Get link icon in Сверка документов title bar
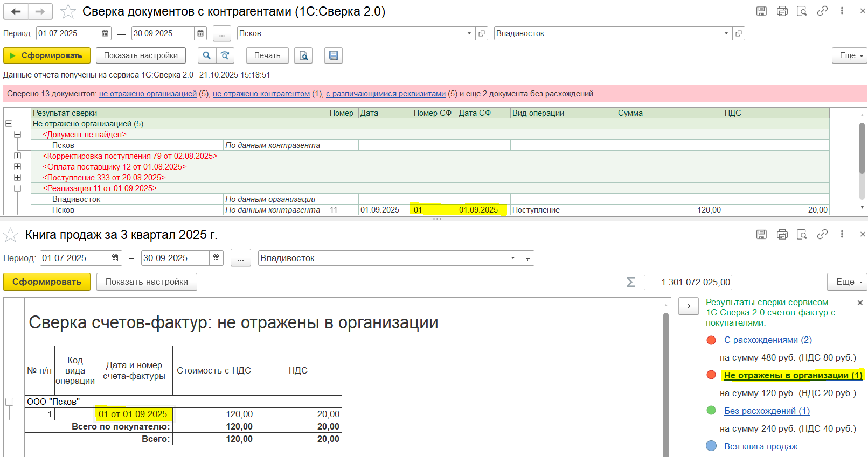 tap(822, 11)
